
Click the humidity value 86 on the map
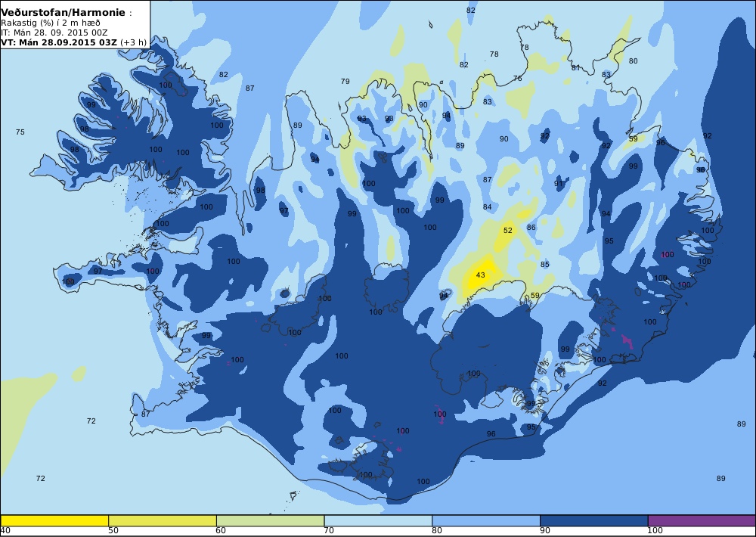click(x=531, y=227)
